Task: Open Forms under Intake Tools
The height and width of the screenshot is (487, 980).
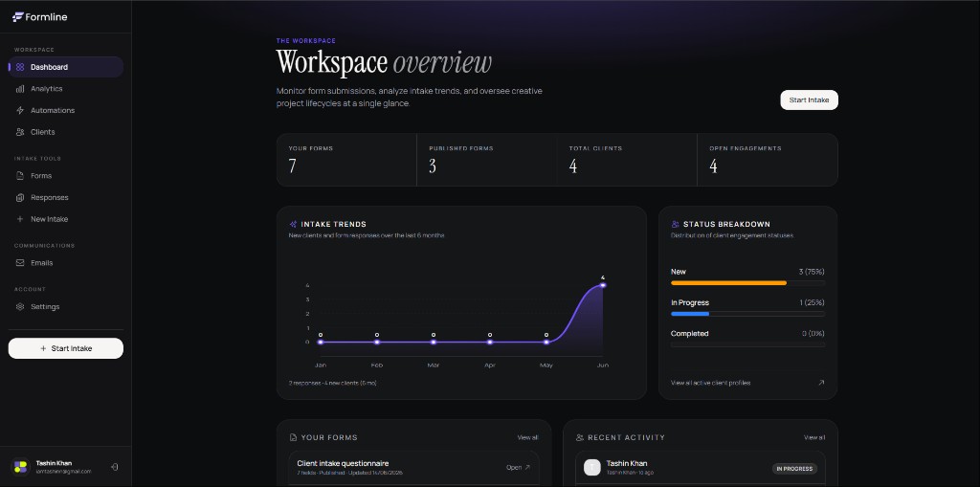Action: [x=66, y=176]
